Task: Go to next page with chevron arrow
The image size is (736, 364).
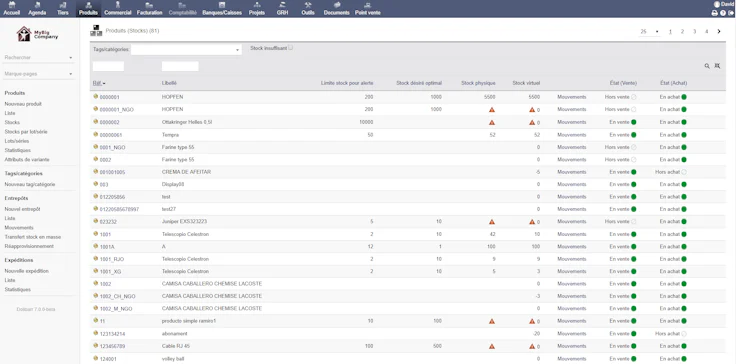Action: [719, 31]
